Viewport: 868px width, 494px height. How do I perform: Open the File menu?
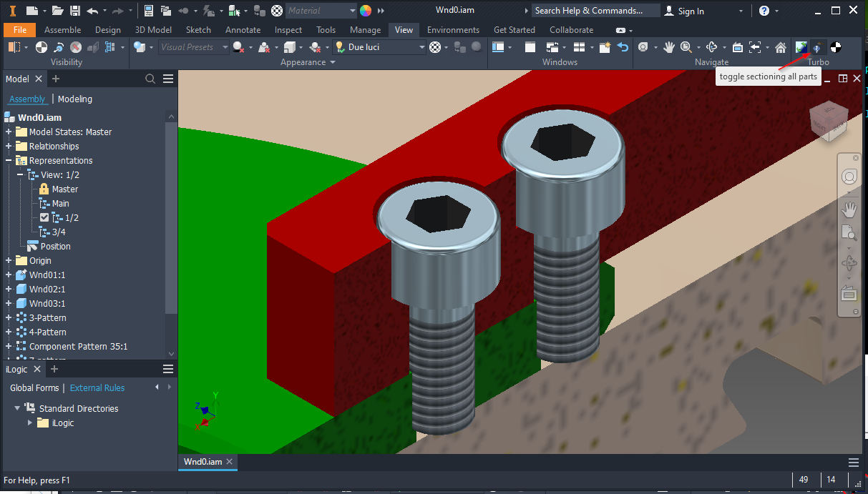pos(19,30)
